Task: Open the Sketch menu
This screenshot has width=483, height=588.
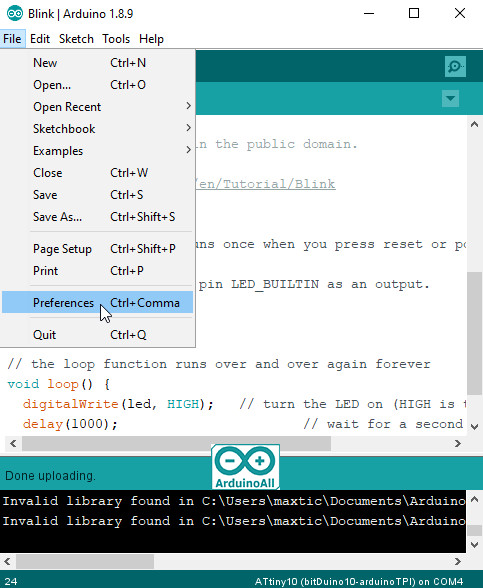Action: click(x=76, y=39)
